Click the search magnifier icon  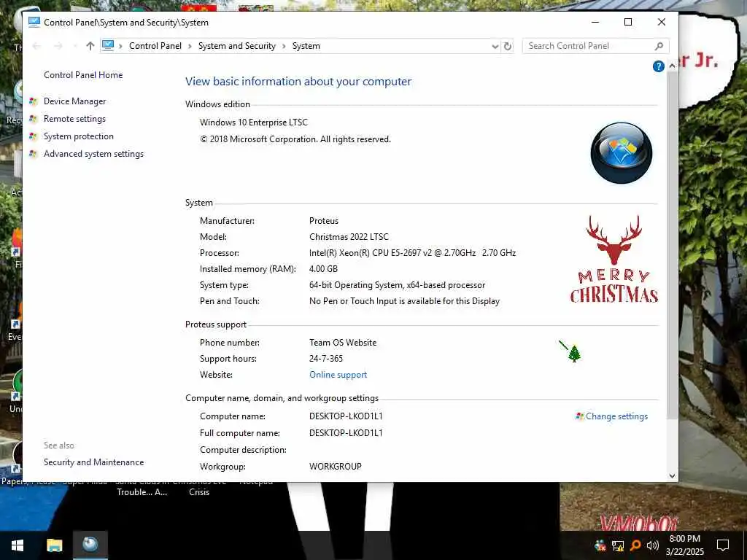pyautogui.click(x=659, y=46)
